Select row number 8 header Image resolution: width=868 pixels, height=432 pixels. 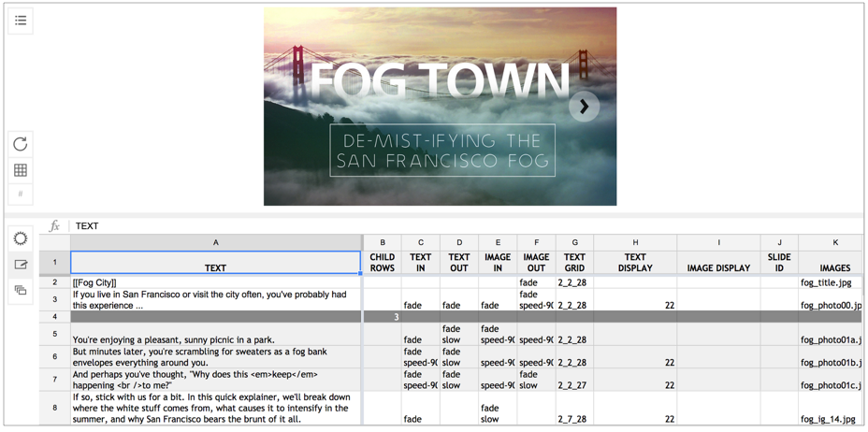tap(55, 408)
